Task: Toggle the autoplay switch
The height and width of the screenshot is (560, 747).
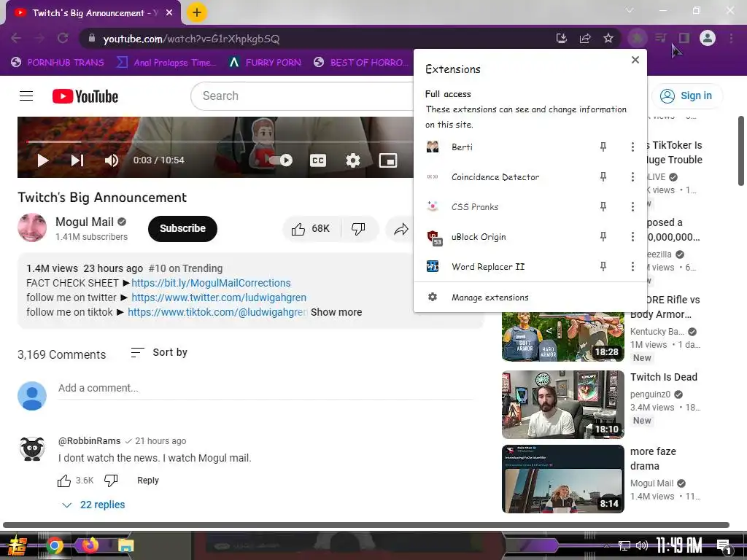Action: [x=279, y=160]
